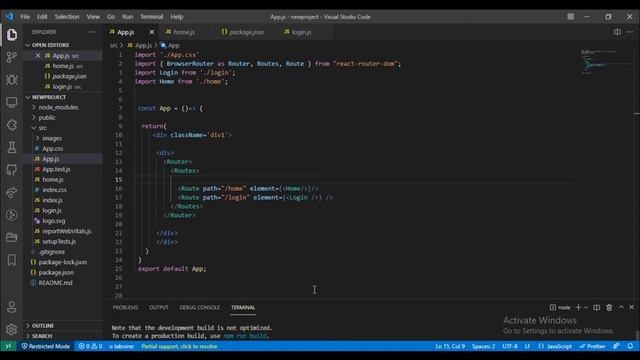This screenshot has width=640, height=360.
Task: Expand the Search section at sidebar bottom
Action: pos(28,336)
